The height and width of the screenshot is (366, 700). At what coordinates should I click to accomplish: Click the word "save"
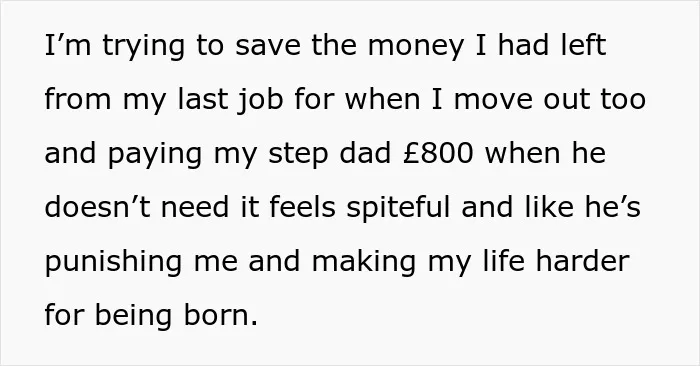click(x=268, y=47)
